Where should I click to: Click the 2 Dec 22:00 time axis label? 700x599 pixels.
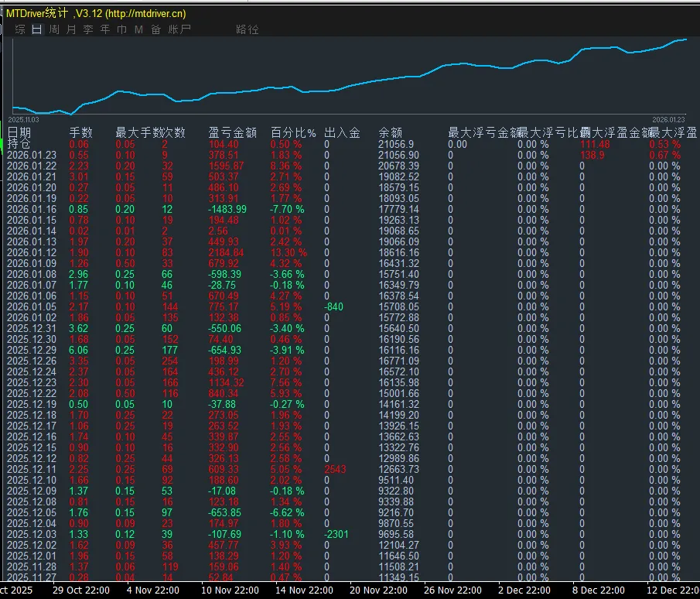click(524, 590)
